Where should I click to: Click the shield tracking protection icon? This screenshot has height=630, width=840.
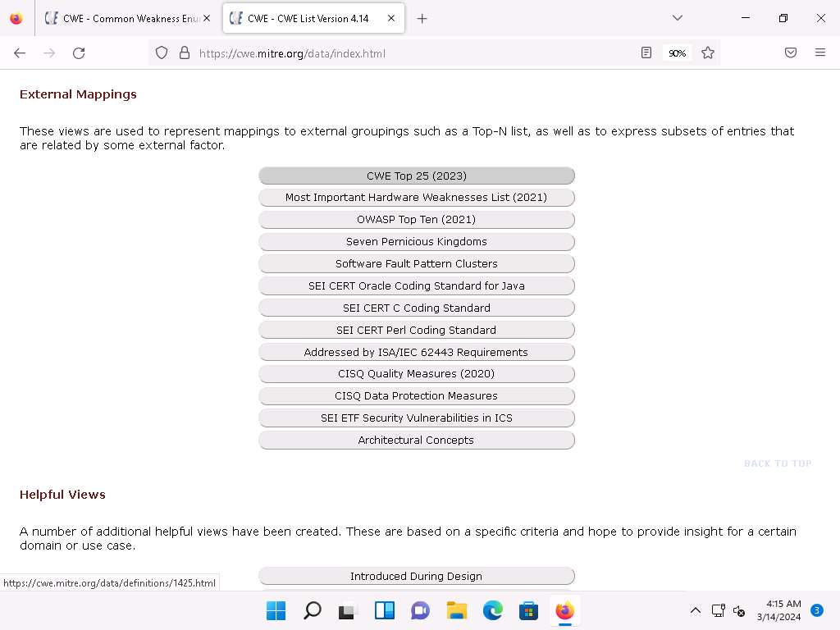click(x=162, y=53)
